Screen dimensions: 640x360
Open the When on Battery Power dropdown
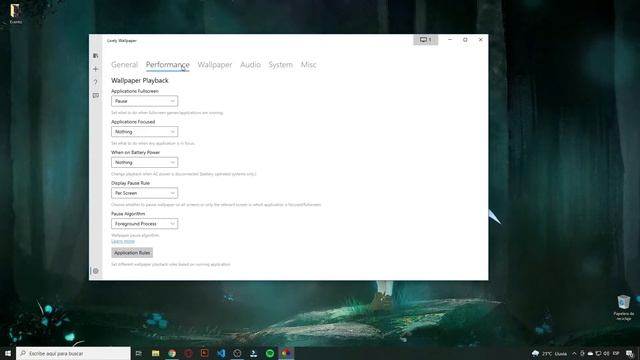tap(144, 162)
